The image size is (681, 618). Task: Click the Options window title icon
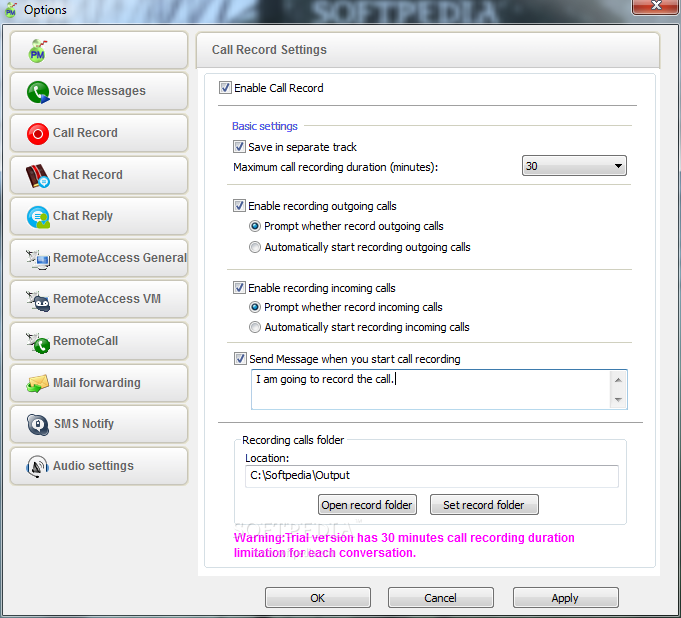[x=10, y=10]
